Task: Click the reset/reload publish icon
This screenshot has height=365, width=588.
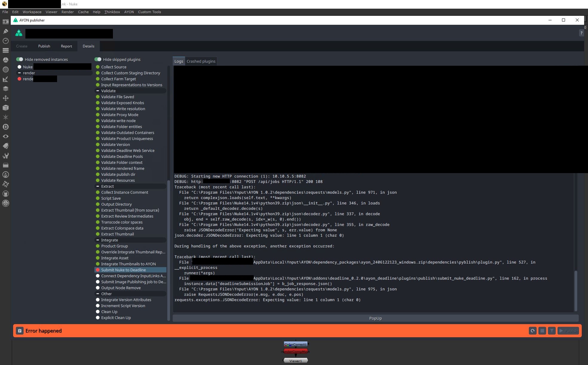Action: pyautogui.click(x=532, y=331)
